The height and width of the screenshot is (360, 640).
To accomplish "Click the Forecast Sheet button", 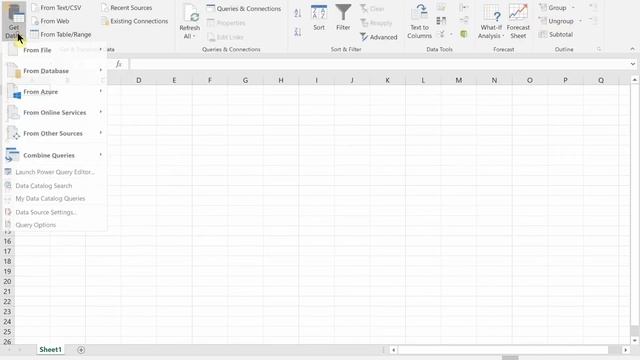I will point(518,21).
